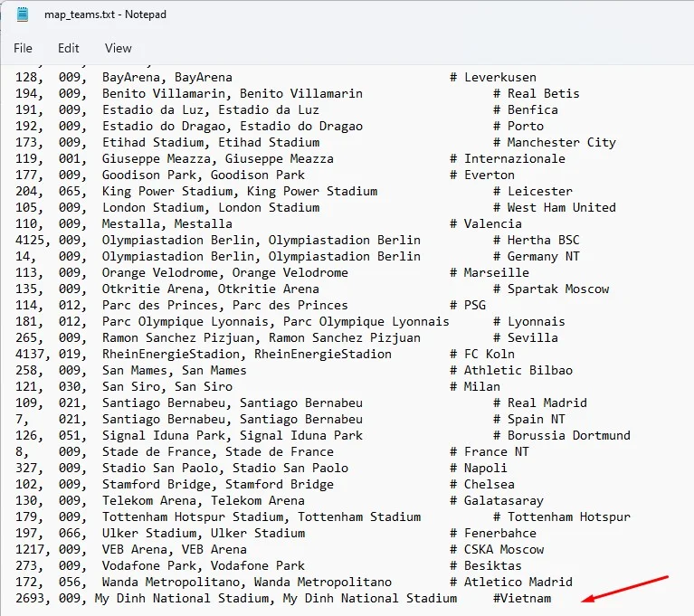The height and width of the screenshot is (616, 694).
Task: Click 'Otkritie Arena, Otkritie Arena' text
Action: point(211,289)
